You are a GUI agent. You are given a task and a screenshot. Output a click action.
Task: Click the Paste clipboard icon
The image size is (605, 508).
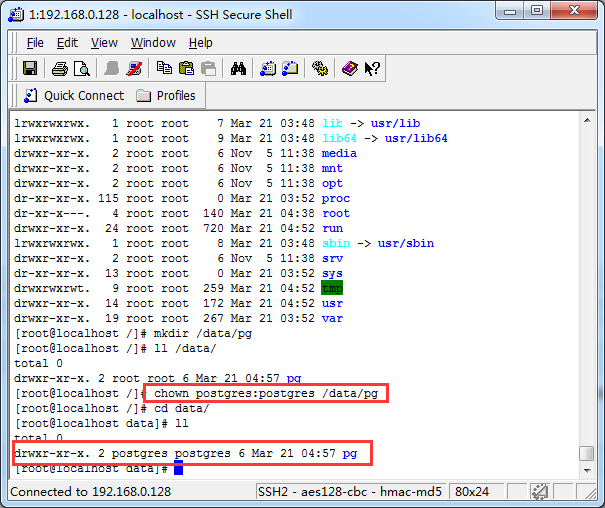pos(187,69)
